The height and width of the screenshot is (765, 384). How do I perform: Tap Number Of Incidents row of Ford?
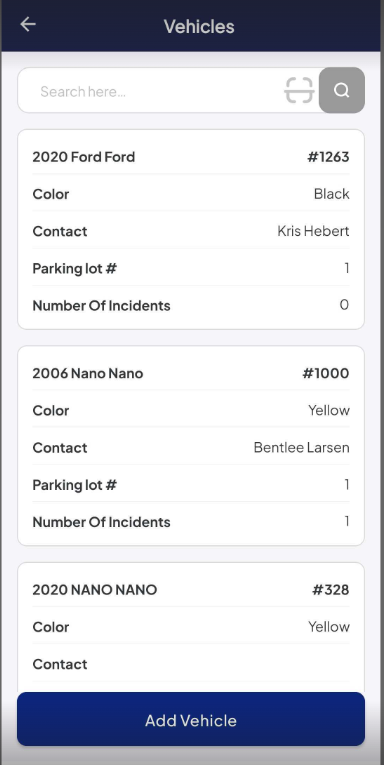pos(191,305)
